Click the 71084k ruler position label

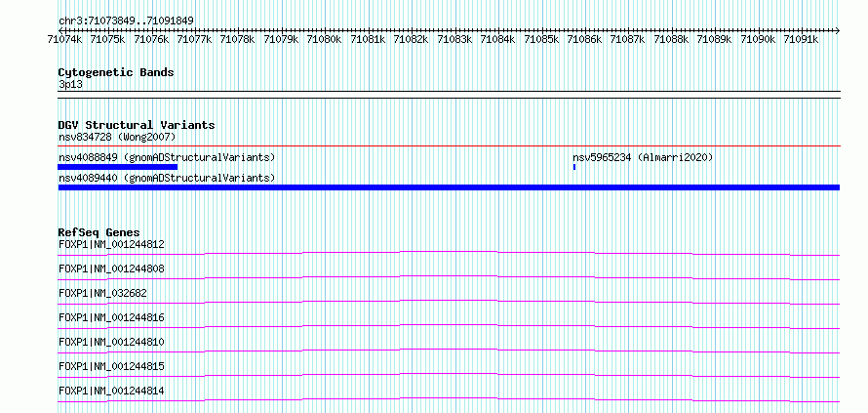pyautogui.click(x=498, y=39)
